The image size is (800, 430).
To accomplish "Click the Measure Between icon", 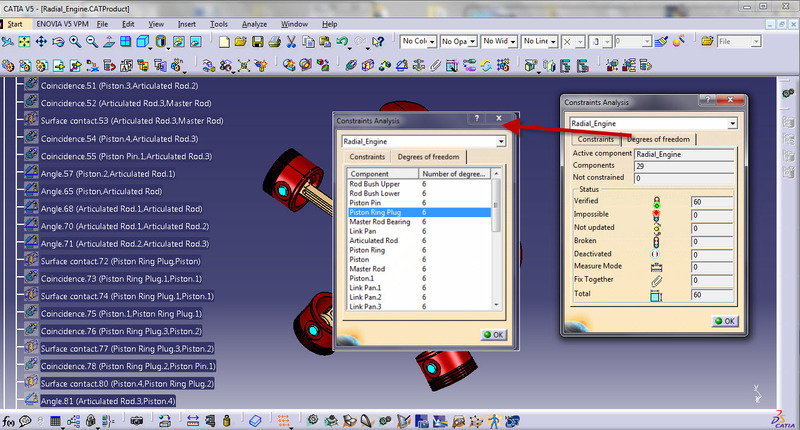I will (193, 421).
